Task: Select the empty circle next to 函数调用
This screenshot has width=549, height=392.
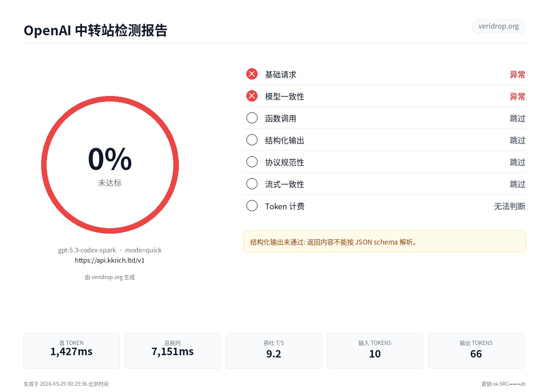Action: (252, 118)
